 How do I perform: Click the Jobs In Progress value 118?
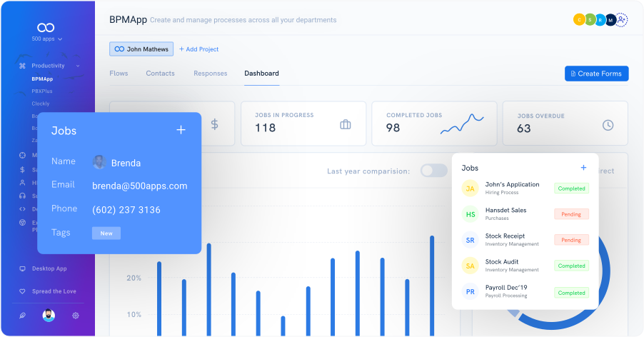[266, 128]
